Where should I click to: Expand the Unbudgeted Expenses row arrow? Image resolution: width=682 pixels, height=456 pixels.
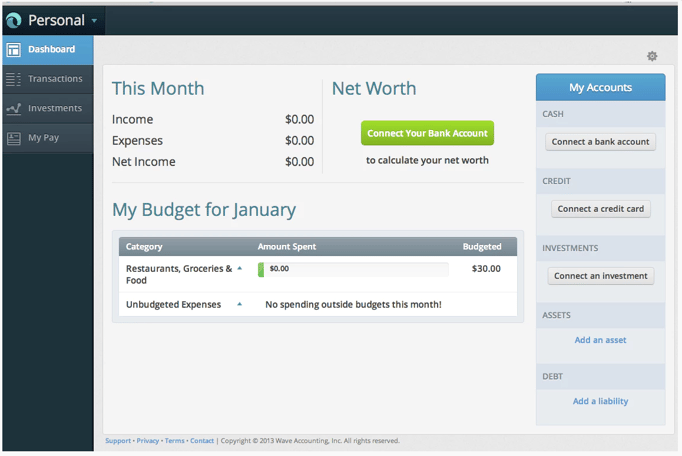239,304
